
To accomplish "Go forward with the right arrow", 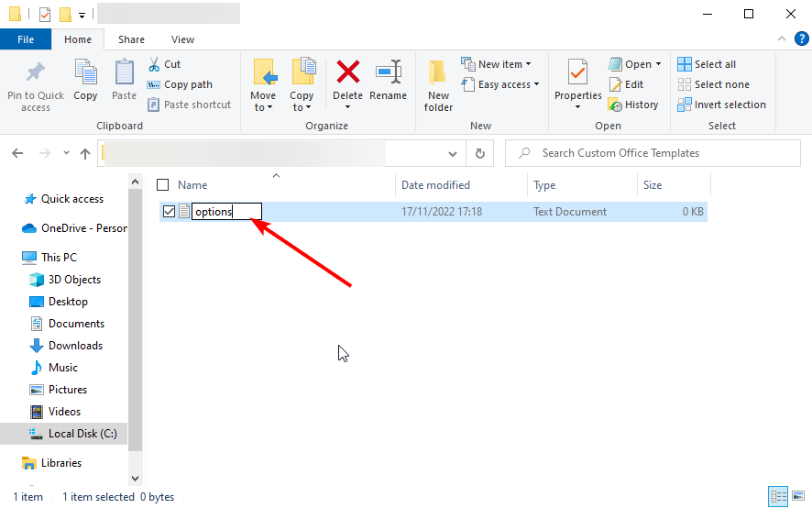I will [45, 153].
